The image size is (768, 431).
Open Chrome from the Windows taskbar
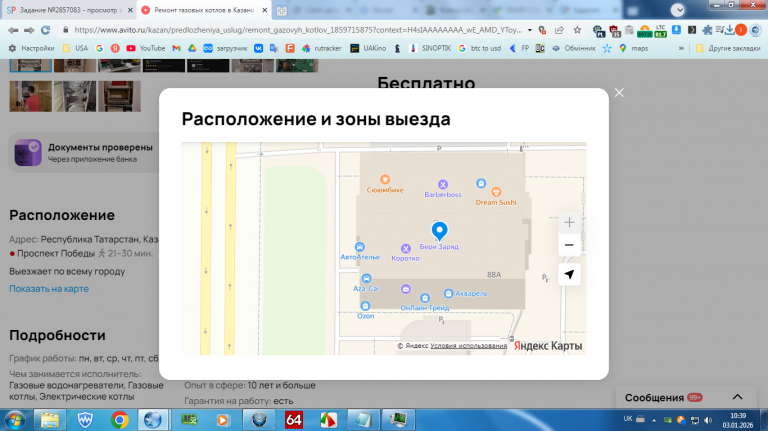(x=120, y=420)
